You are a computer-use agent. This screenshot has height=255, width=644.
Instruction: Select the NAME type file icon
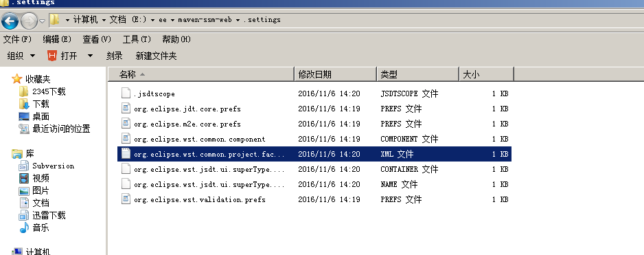pos(126,184)
